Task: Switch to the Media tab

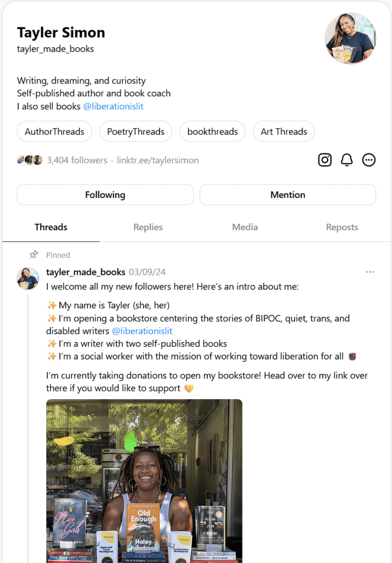Action: 245,227
